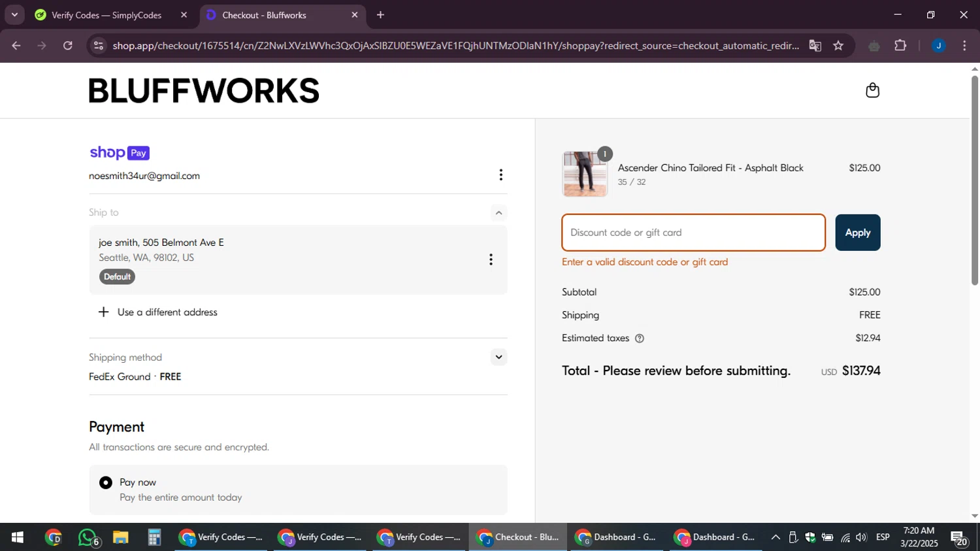Switch to Checkout - Blu... taskbar window
The height and width of the screenshot is (551, 980).
pos(518,537)
